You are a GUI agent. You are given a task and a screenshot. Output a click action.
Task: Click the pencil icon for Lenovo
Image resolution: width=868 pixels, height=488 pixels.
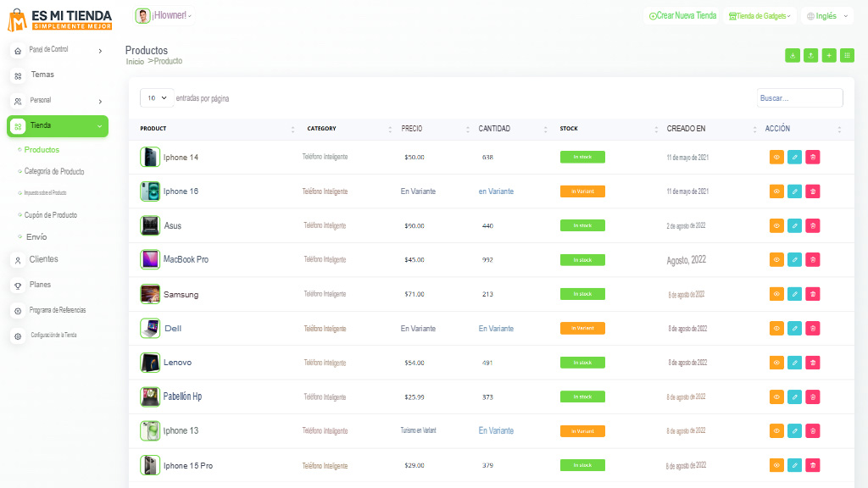pos(794,363)
